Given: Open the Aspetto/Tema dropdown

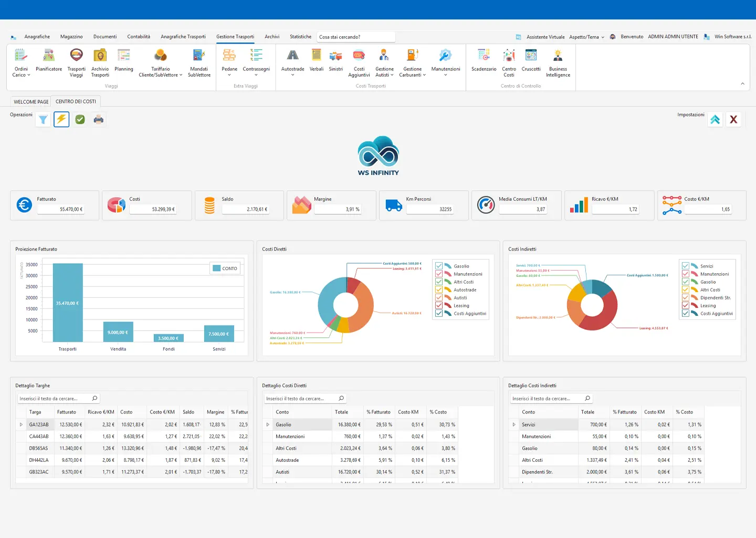Looking at the screenshot, I should click(586, 37).
